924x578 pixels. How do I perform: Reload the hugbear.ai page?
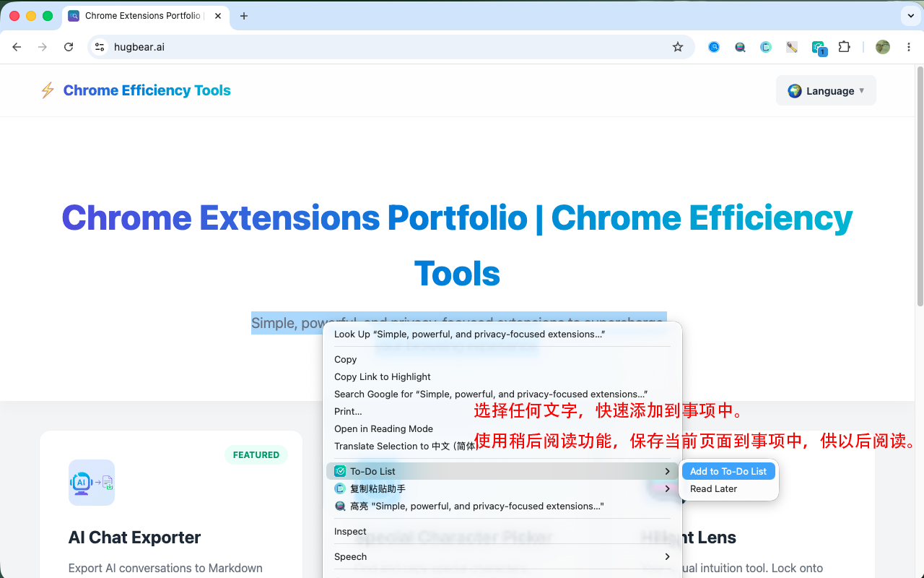coord(69,47)
